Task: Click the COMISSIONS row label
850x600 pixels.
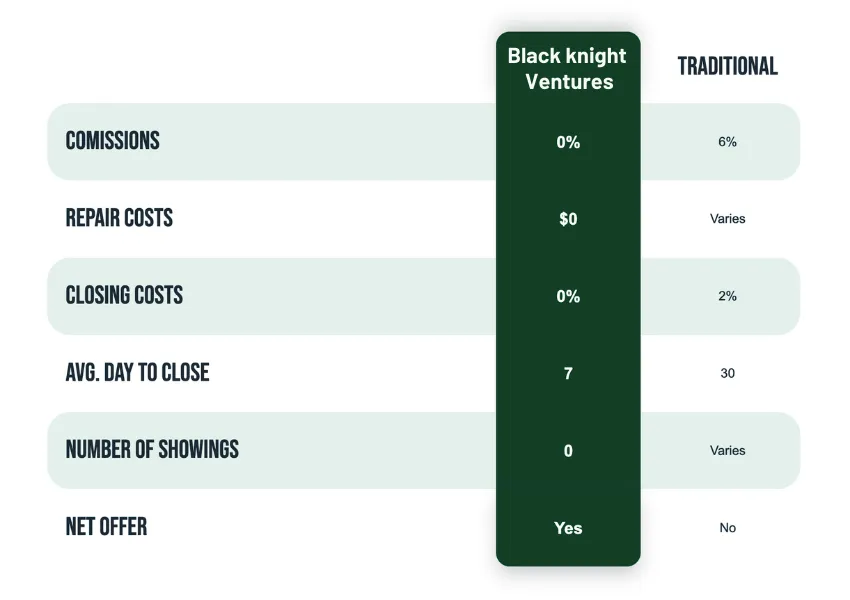Action: 113,141
